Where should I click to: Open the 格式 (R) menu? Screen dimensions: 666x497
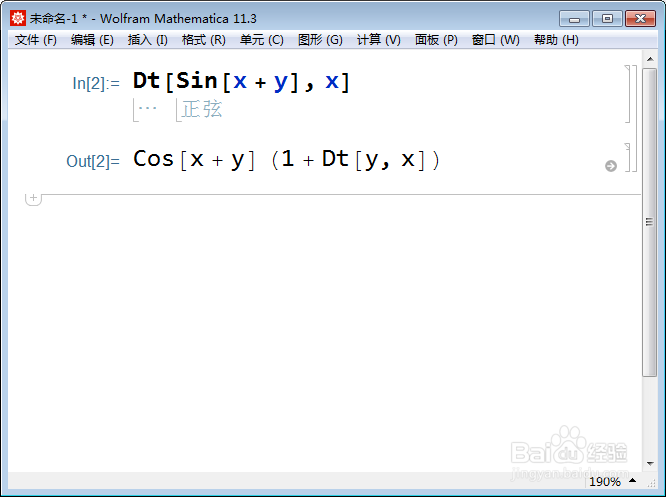[204, 40]
